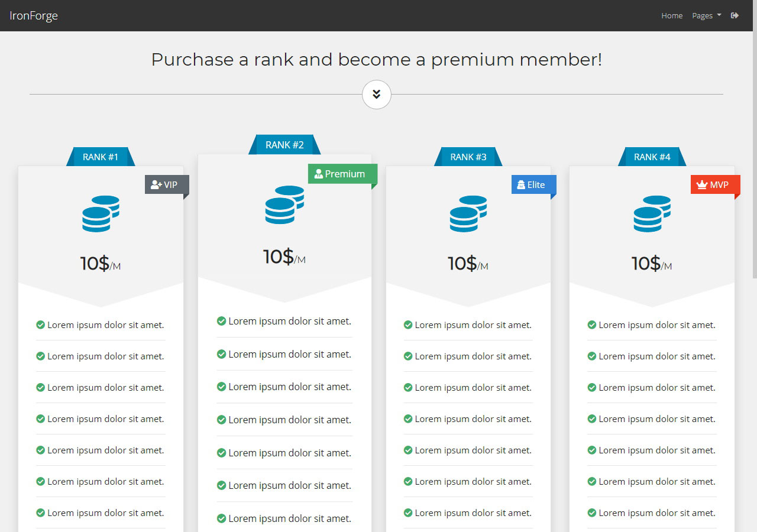
Task: Click the crown icon on MVP badge
Action: 702,185
